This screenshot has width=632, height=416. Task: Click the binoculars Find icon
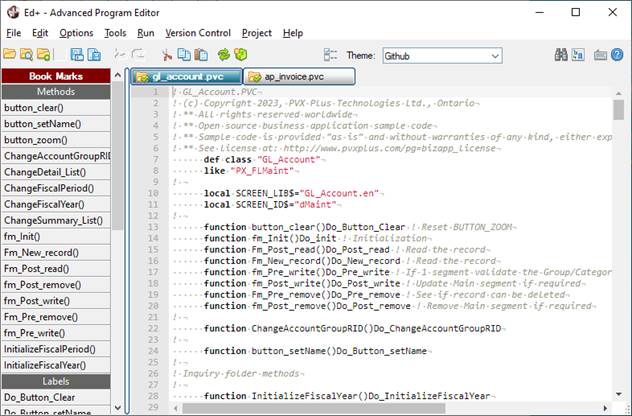562,55
